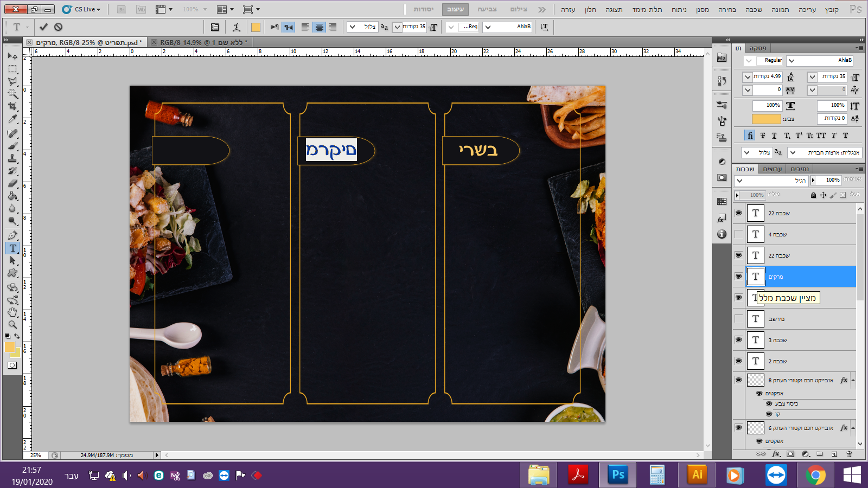Open the layer opacity slider arrow
Image resolution: width=868 pixels, height=488 pixels.
[x=813, y=180]
